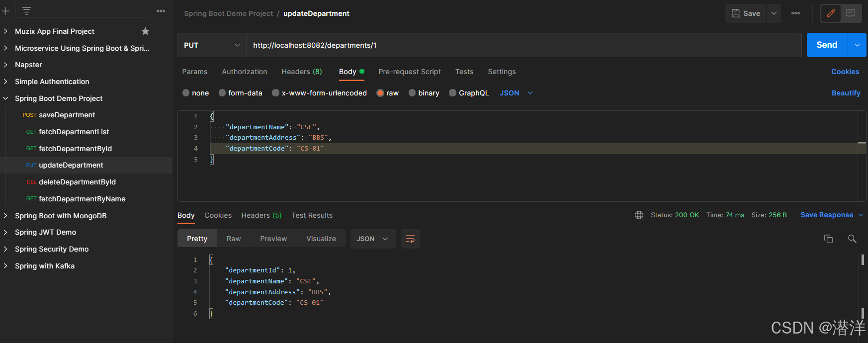This screenshot has width=868, height=343.
Task: Click the Beautify link
Action: (846, 93)
